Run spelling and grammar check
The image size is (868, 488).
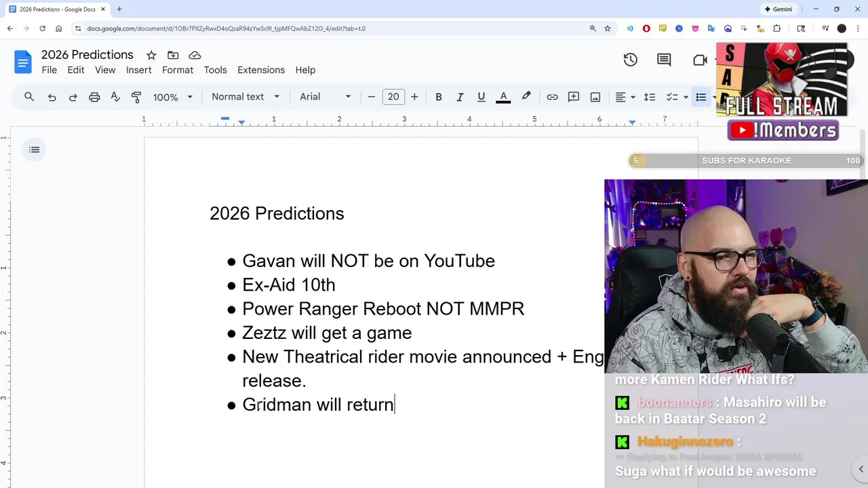point(115,97)
